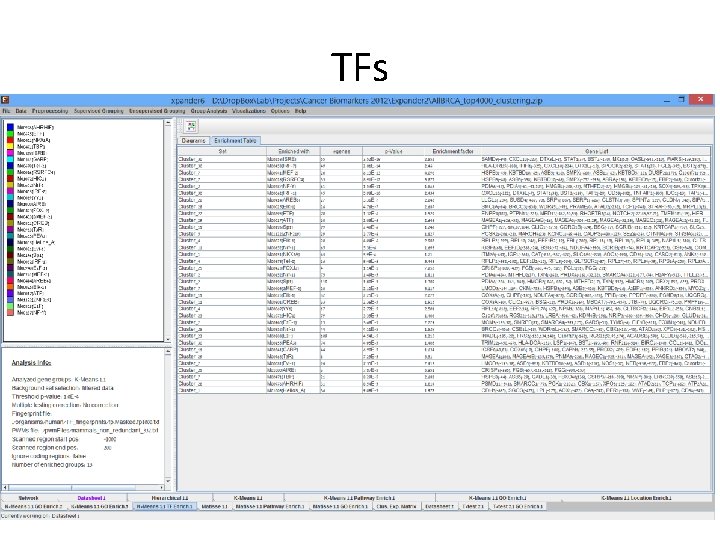The width and height of the screenshot is (720, 540).
Task: Open the Group Analysis menu
Action: 209,111
